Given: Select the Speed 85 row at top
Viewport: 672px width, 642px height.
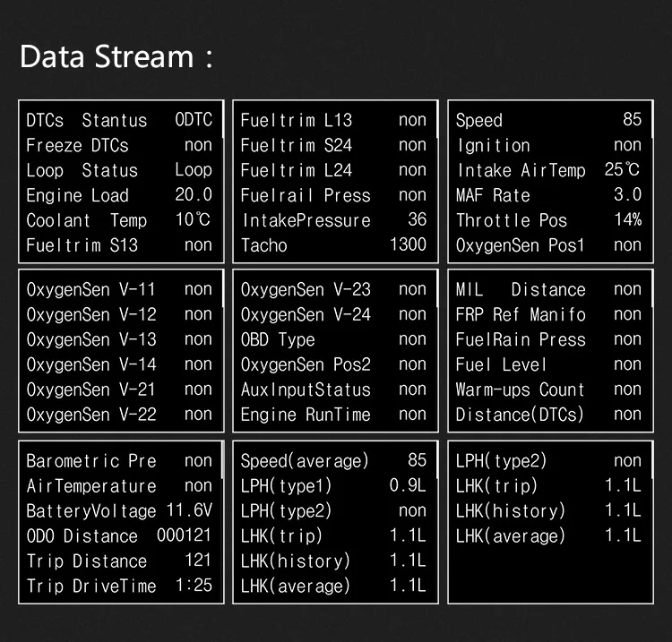Looking at the screenshot, I should (548, 120).
